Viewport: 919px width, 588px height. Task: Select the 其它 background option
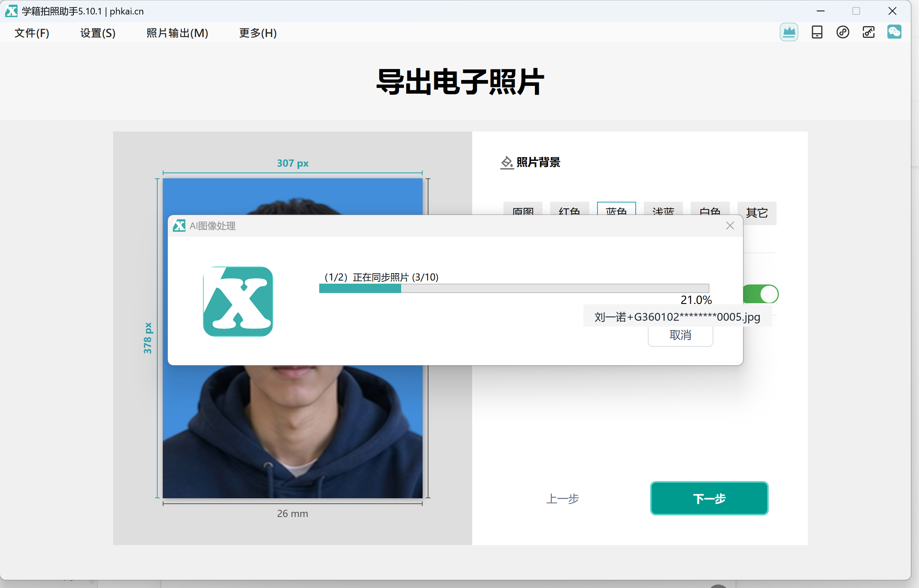(x=757, y=213)
